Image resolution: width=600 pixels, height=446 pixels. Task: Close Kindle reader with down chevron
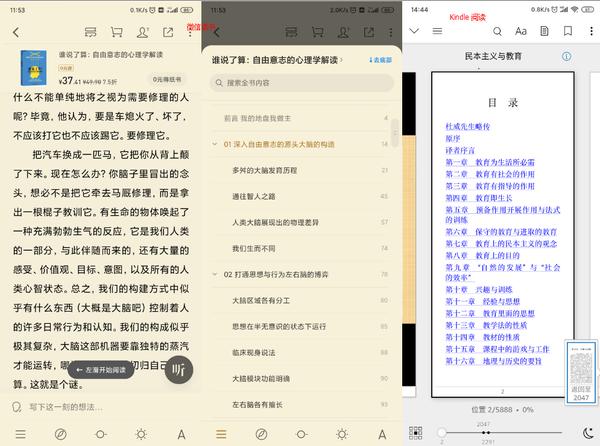coord(414,31)
